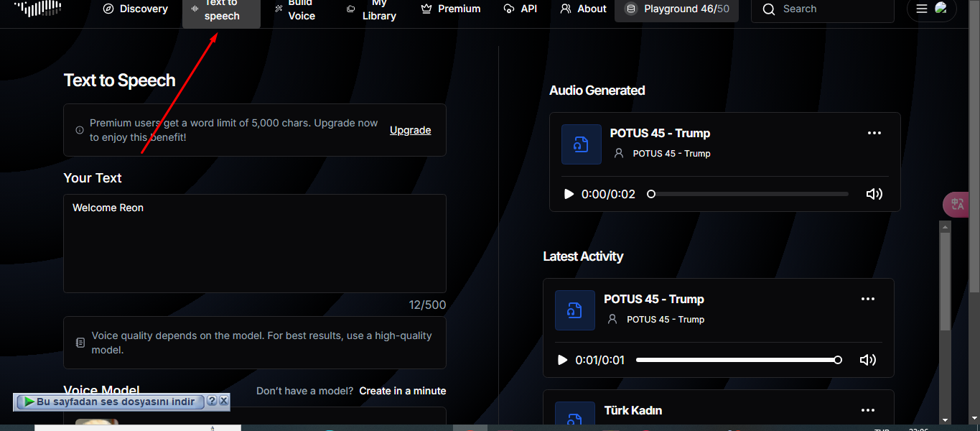Open more options for Türk Kadın
The image size is (980, 431).
[x=868, y=410]
